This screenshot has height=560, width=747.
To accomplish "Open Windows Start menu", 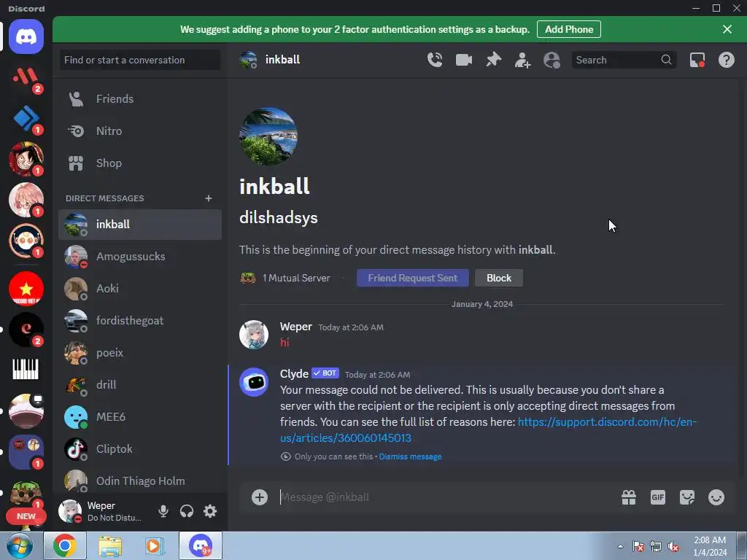I will click(20, 545).
